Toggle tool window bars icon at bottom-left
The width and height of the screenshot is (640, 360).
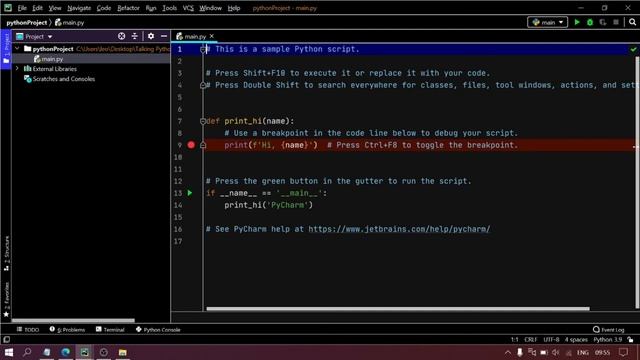click(x=7, y=339)
